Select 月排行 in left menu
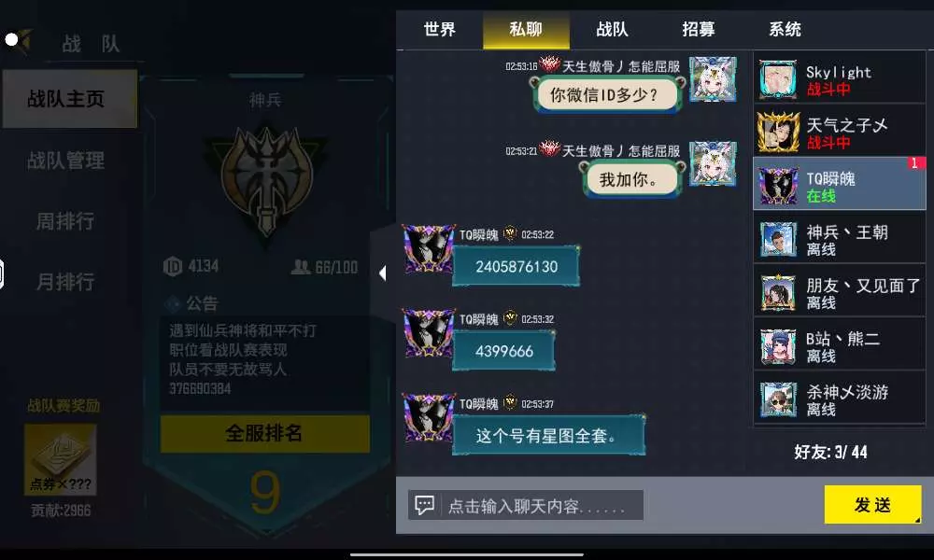Image resolution: width=934 pixels, height=560 pixels. [x=65, y=281]
